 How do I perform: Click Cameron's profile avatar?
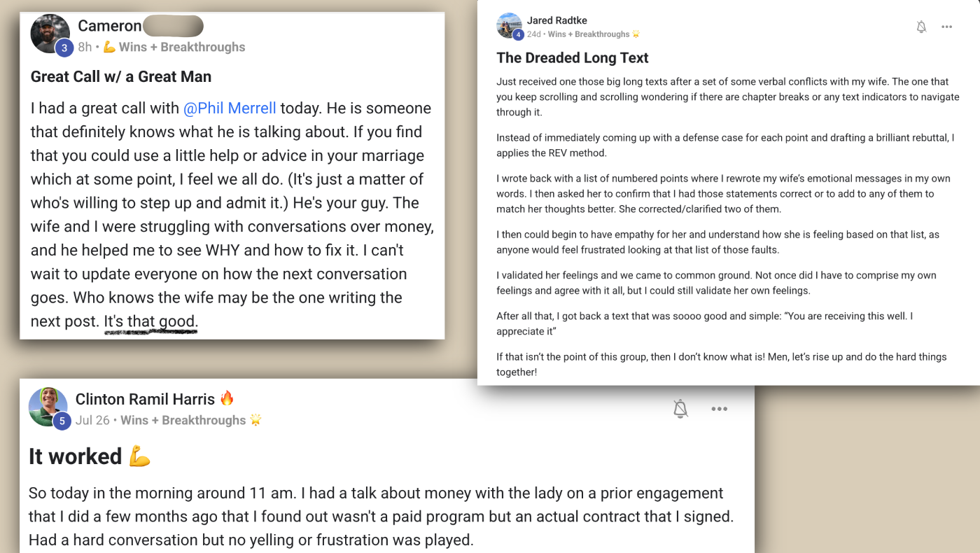50,33
